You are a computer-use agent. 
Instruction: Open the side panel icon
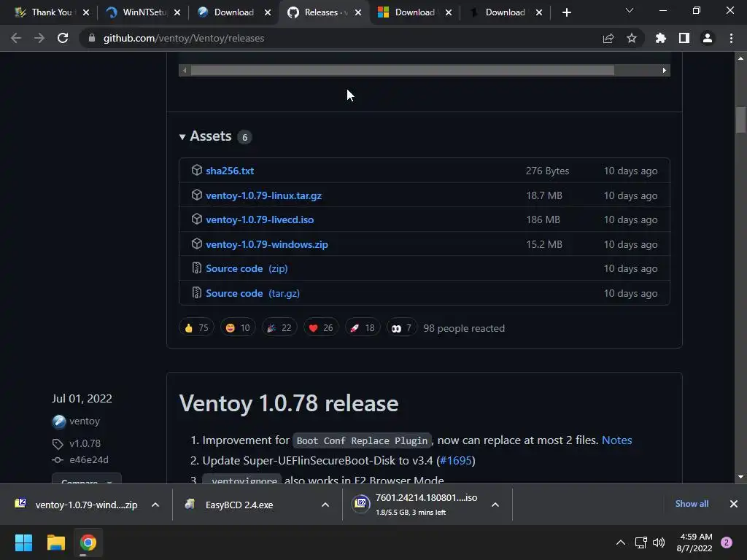(684, 38)
